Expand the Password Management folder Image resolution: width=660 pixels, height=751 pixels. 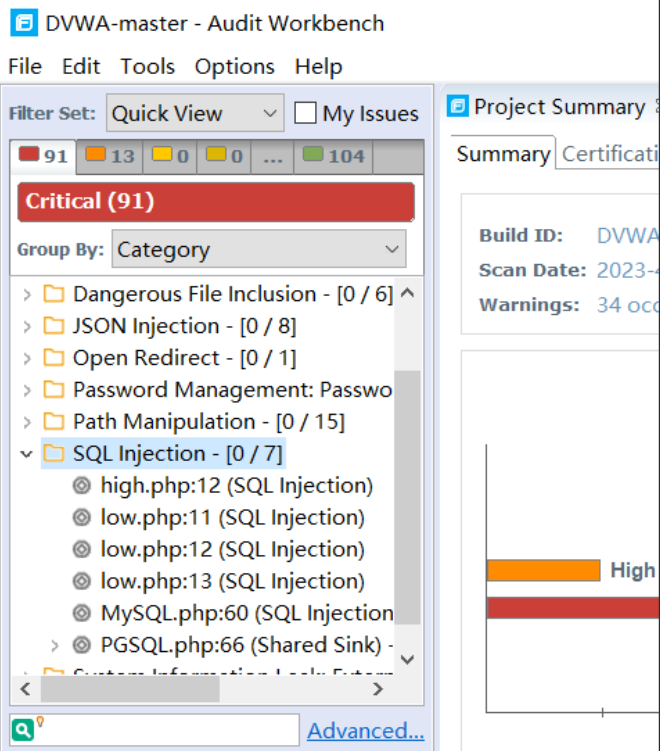[x=27, y=390]
